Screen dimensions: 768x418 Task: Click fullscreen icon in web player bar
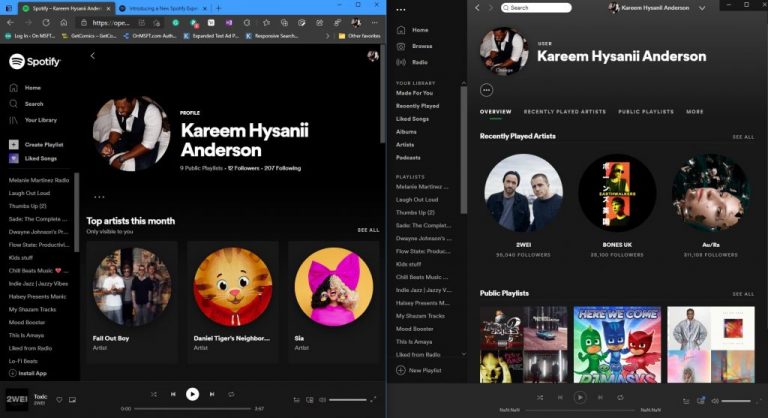point(373,400)
